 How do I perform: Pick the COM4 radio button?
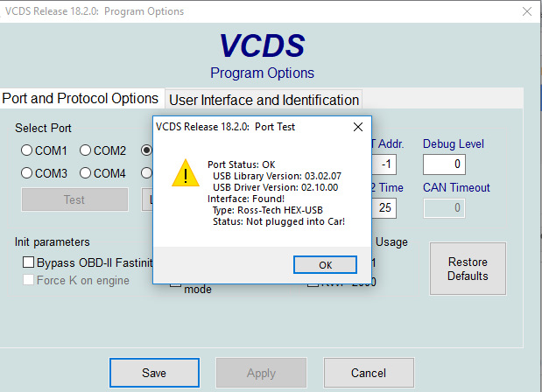pos(86,173)
